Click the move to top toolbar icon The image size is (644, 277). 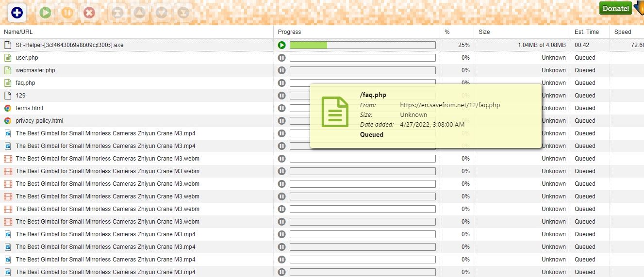pos(117,13)
